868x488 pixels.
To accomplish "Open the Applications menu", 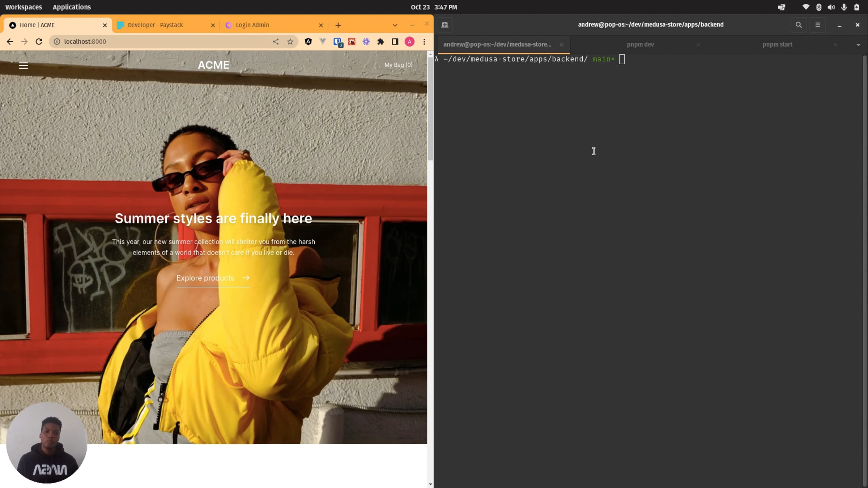I will click(x=72, y=7).
